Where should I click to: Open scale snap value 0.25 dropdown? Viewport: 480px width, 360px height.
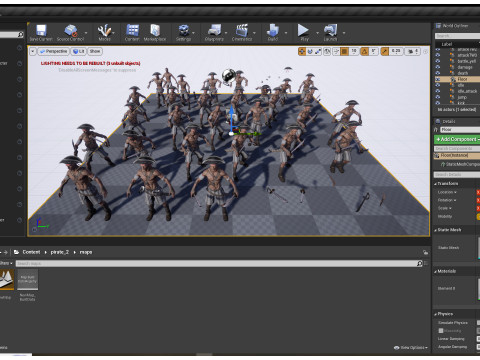[396, 51]
